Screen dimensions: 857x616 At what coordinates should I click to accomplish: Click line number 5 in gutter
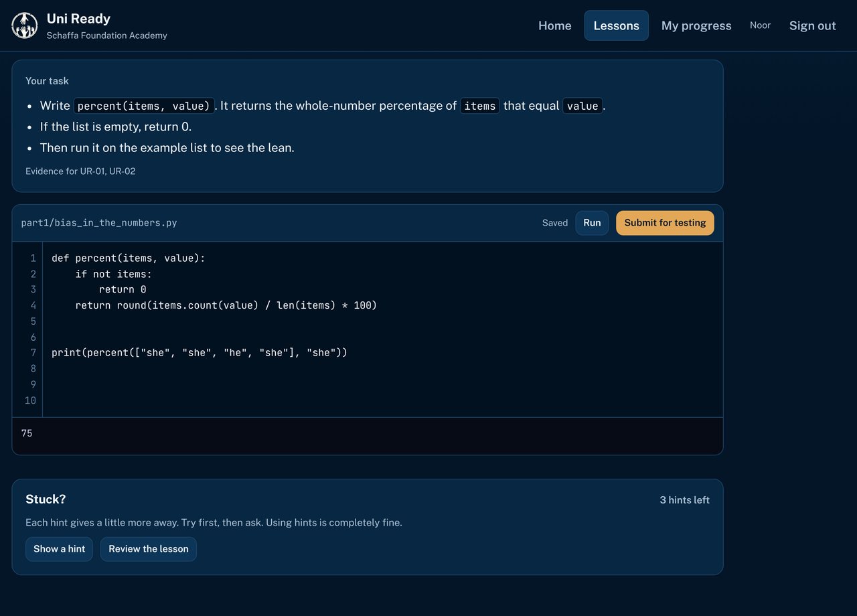[33, 321]
